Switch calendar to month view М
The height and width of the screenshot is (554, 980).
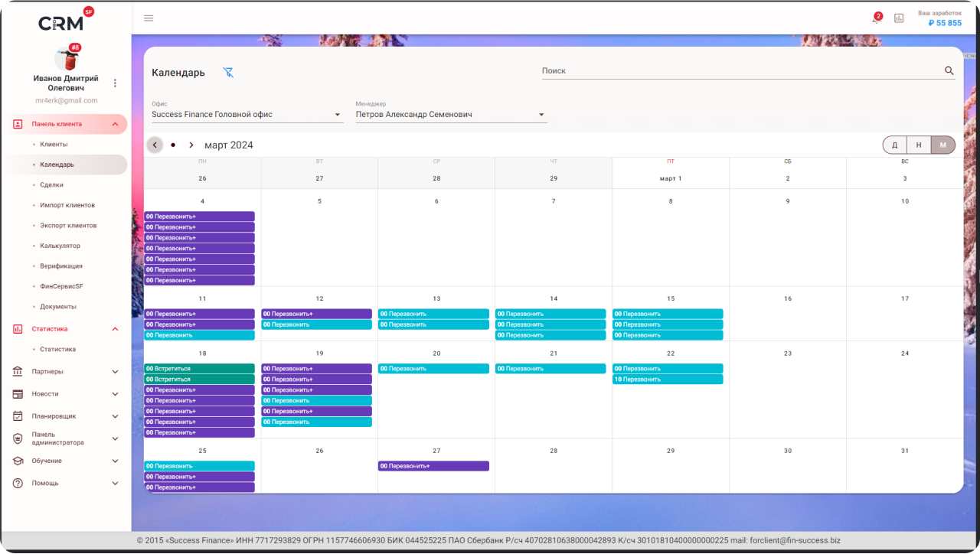pyautogui.click(x=943, y=145)
